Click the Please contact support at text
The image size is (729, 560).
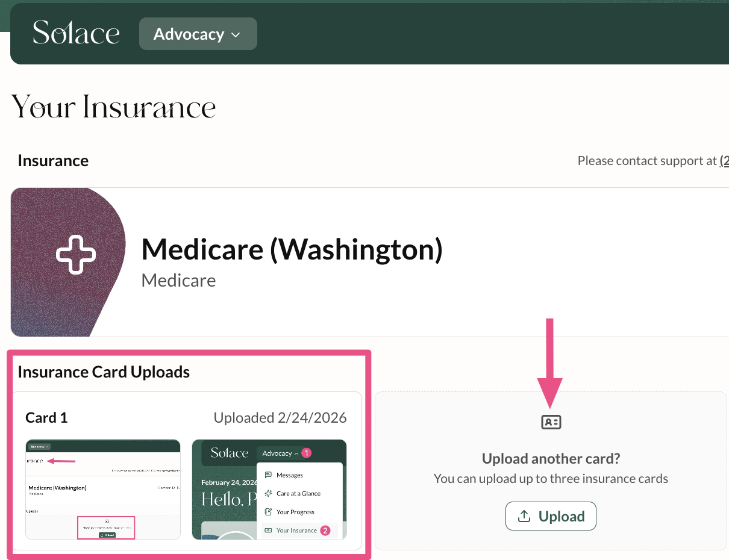pos(647,161)
